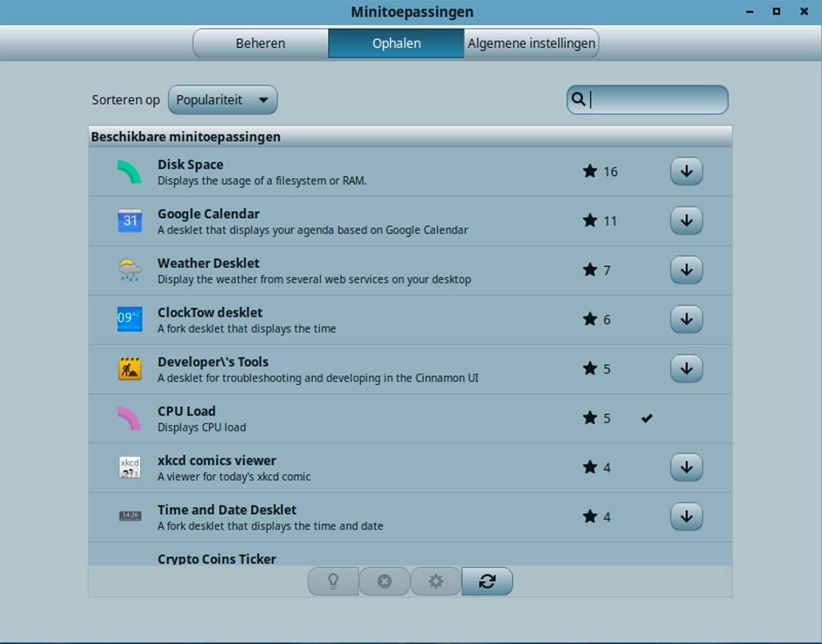
Task: Click the Time and Date Desklet icon
Action: [130, 516]
